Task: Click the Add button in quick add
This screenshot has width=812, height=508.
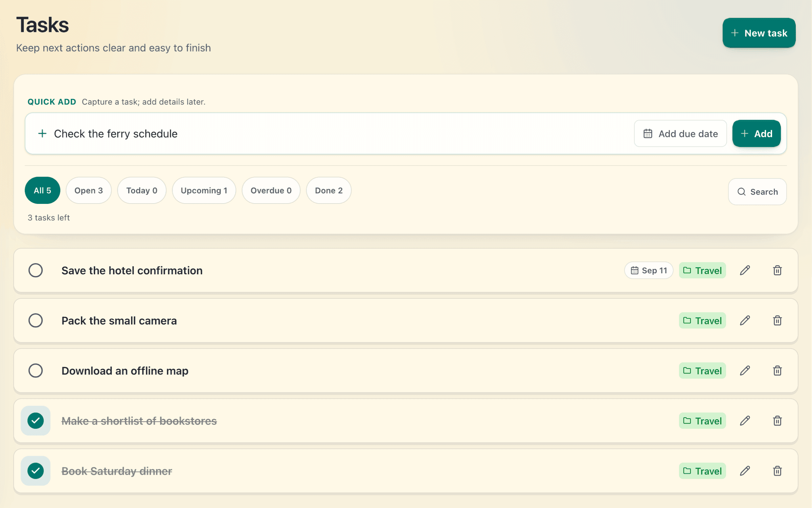Action: pos(757,133)
